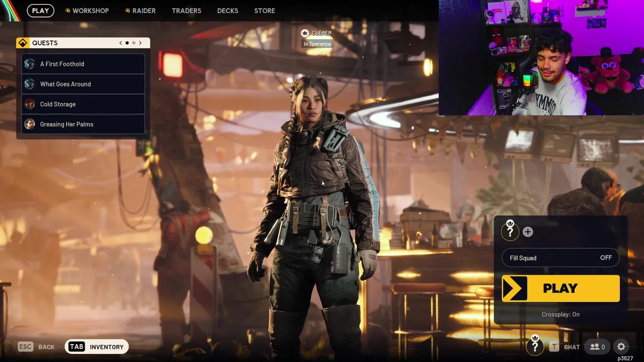Click the Quests panel diamond icon
The image size is (644, 362).
pyautogui.click(x=23, y=43)
